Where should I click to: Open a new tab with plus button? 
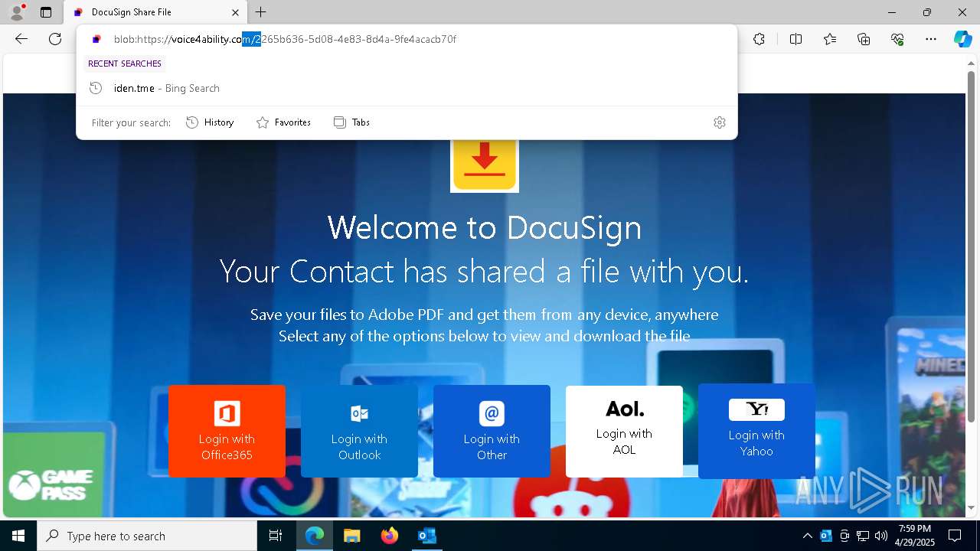[261, 12]
